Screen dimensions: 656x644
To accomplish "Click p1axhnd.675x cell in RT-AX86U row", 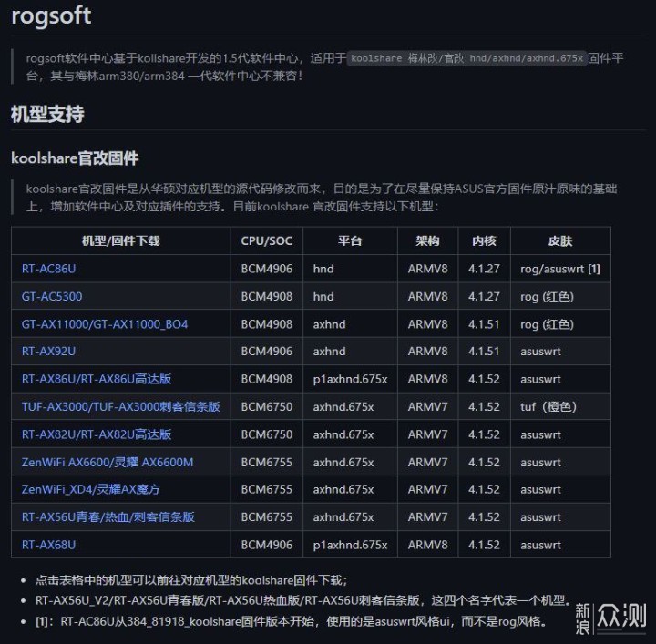I will click(x=350, y=379).
